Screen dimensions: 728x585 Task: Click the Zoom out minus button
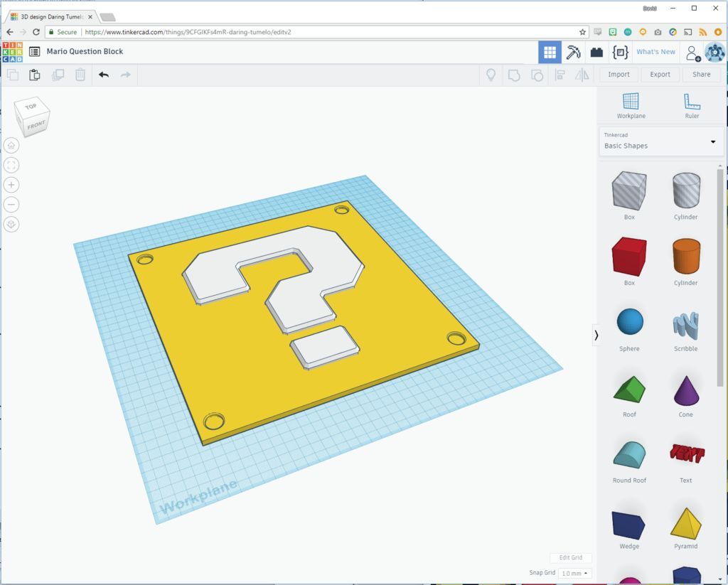11,205
